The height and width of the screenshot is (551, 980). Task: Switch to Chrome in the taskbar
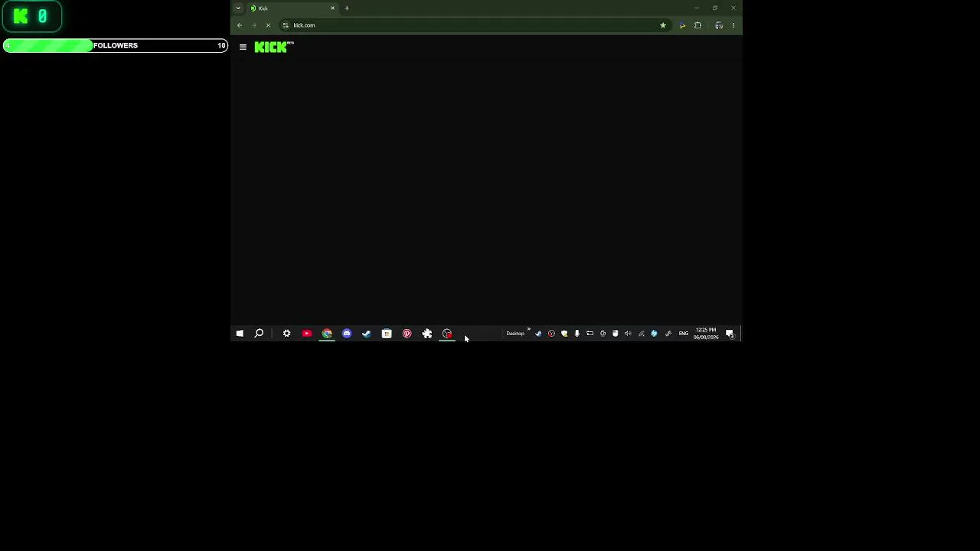point(327,334)
